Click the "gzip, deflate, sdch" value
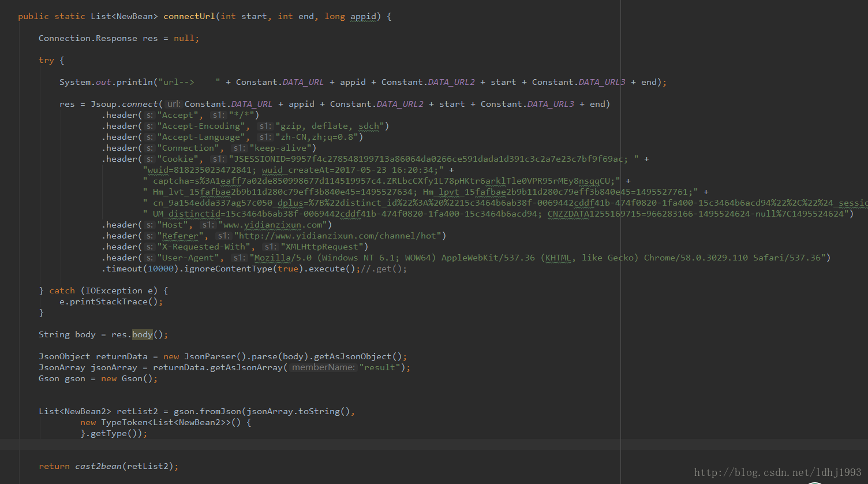868x484 pixels. pos(330,126)
